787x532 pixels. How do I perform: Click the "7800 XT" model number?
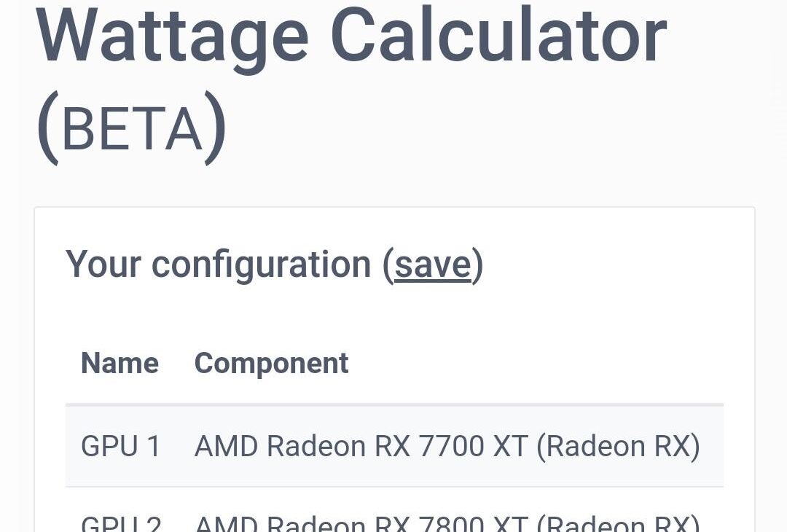(474, 525)
